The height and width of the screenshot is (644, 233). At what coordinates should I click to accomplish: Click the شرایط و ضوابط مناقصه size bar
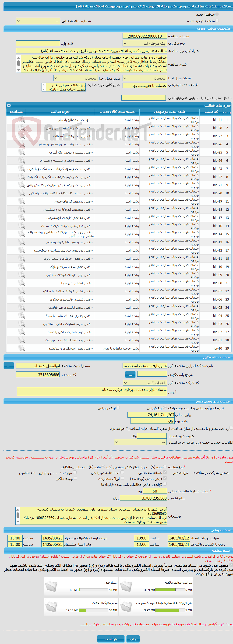[x=170, y=590]
